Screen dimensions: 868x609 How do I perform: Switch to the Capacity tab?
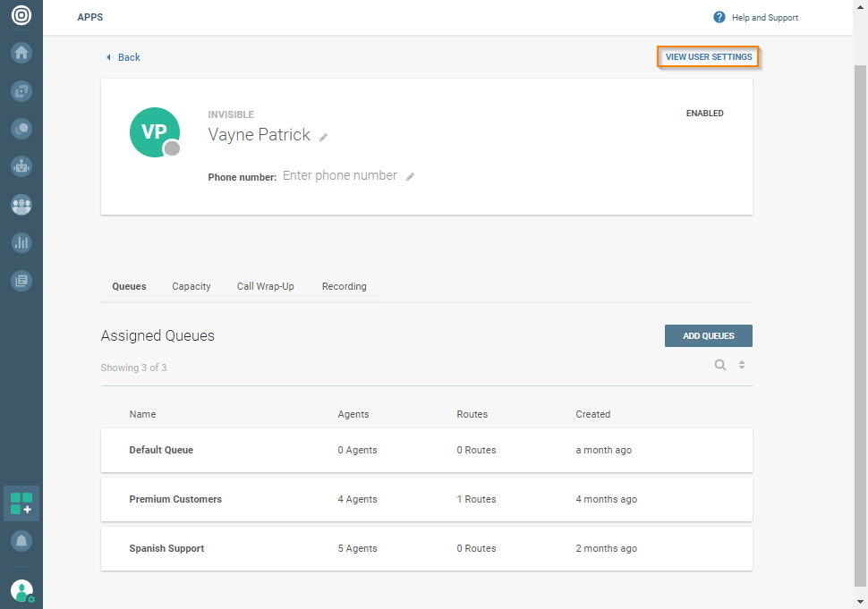(x=191, y=286)
